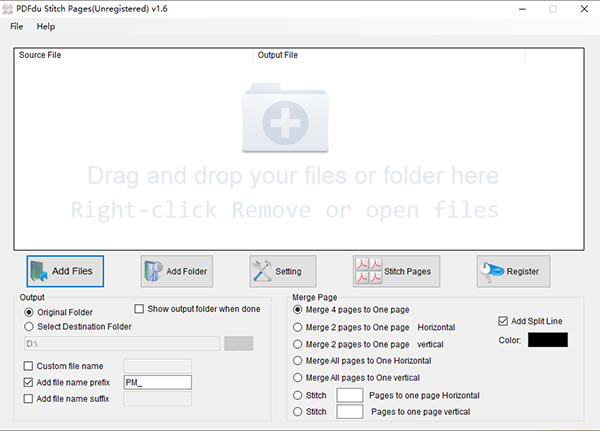Open the File menu
The height and width of the screenshot is (431, 600).
coord(16,26)
